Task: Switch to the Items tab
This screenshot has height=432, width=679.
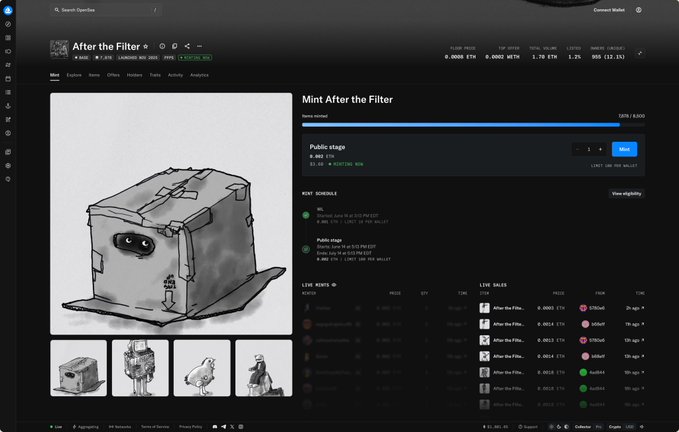Action: [x=94, y=75]
